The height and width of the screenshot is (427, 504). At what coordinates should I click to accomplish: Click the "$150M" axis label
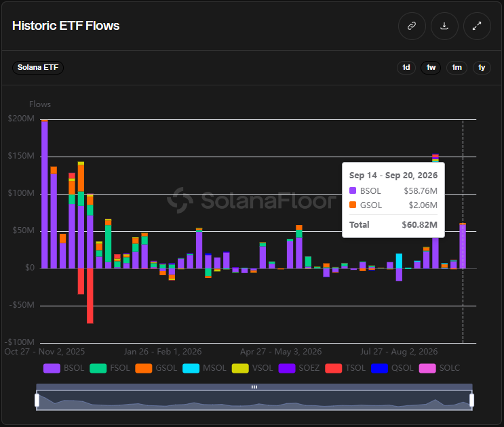[x=21, y=156]
